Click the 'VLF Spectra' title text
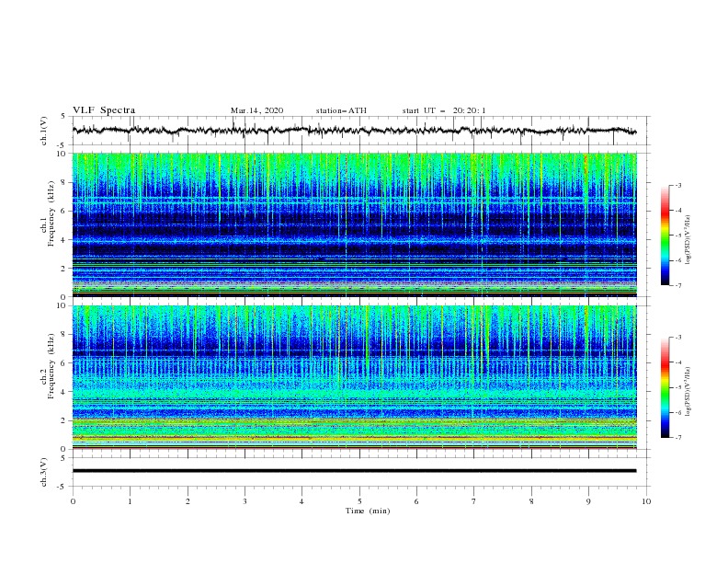Viewport: 728px width, 563px height. point(104,110)
